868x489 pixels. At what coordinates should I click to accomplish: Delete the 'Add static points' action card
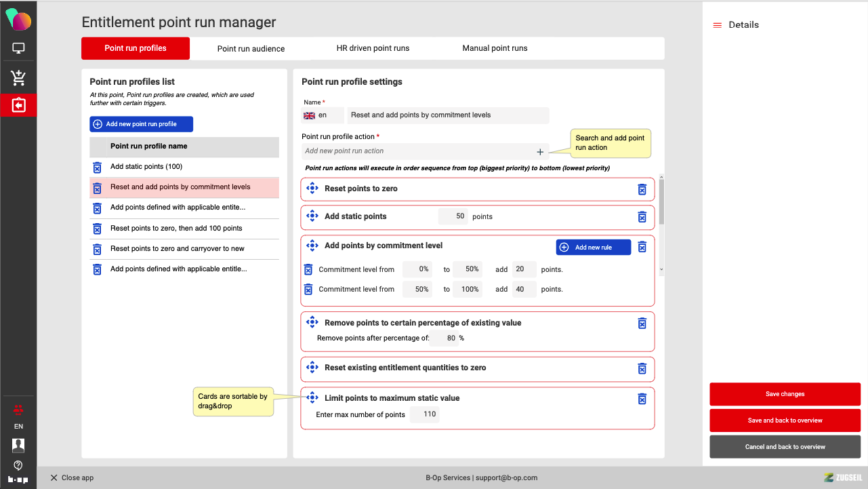tap(642, 217)
